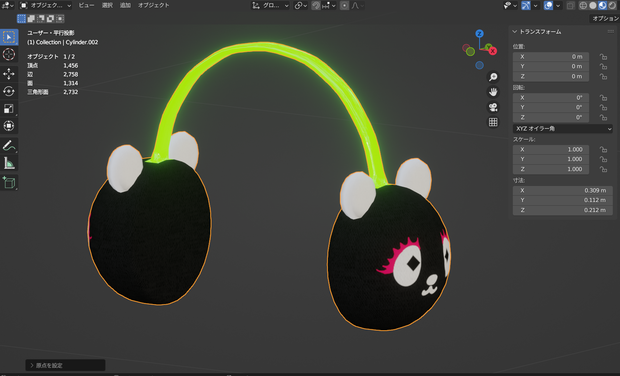Image resolution: width=620 pixels, height=376 pixels.
Task: Expand the 原点を設定 operator panel
Action: tap(66, 365)
